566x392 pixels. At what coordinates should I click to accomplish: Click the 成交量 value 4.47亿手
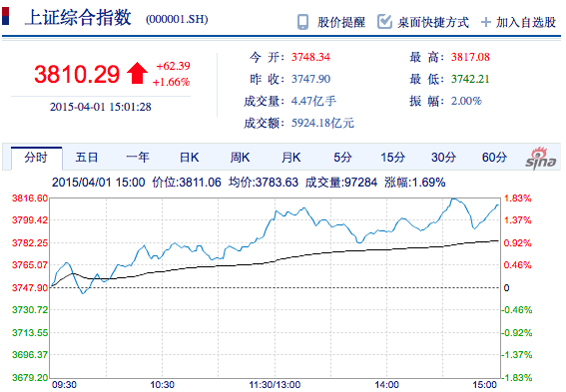point(313,101)
